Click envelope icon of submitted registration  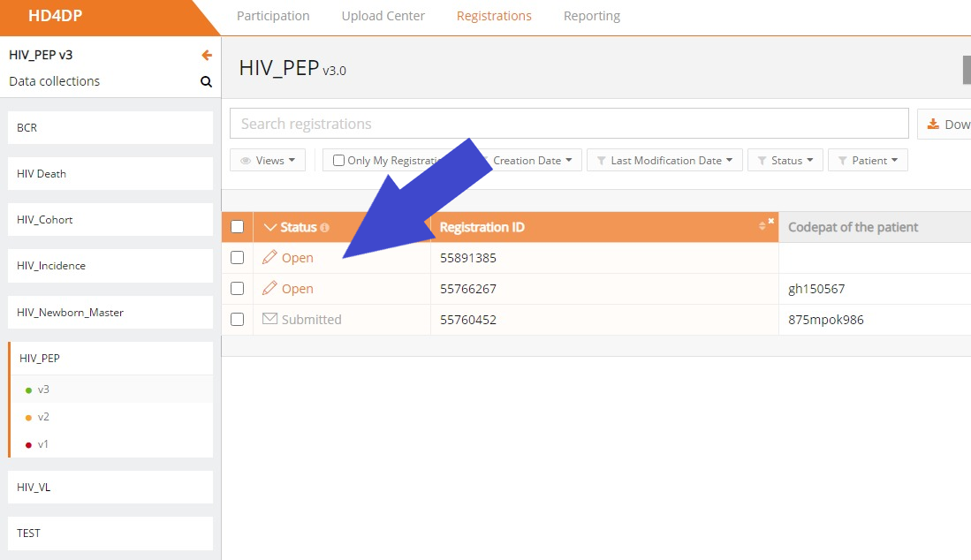click(x=269, y=319)
